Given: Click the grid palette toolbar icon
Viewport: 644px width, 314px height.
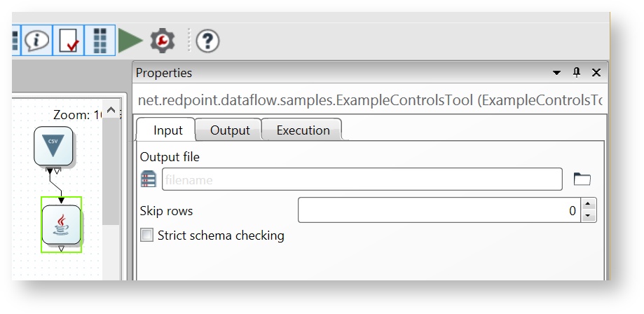Looking at the screenshot, I should [x=101, y=41].
